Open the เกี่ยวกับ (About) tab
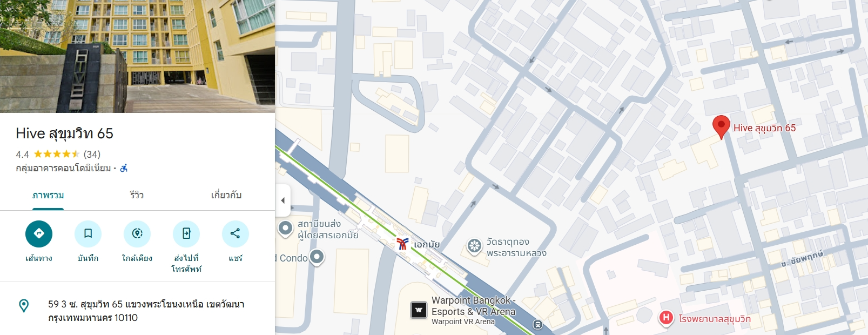This screenshot has height=335, width=868. (226, 195)
